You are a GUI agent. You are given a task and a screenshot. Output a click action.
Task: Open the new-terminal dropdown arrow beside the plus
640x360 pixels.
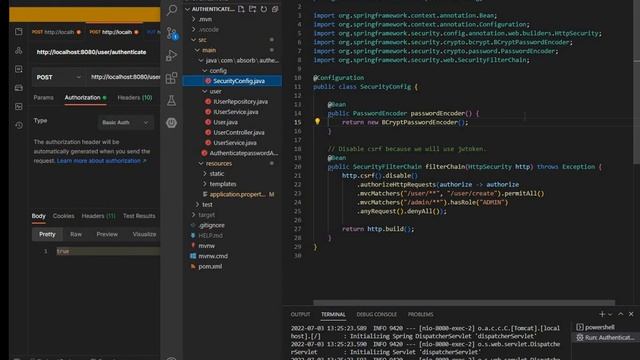pyautogui.click(x=610, y=314)
